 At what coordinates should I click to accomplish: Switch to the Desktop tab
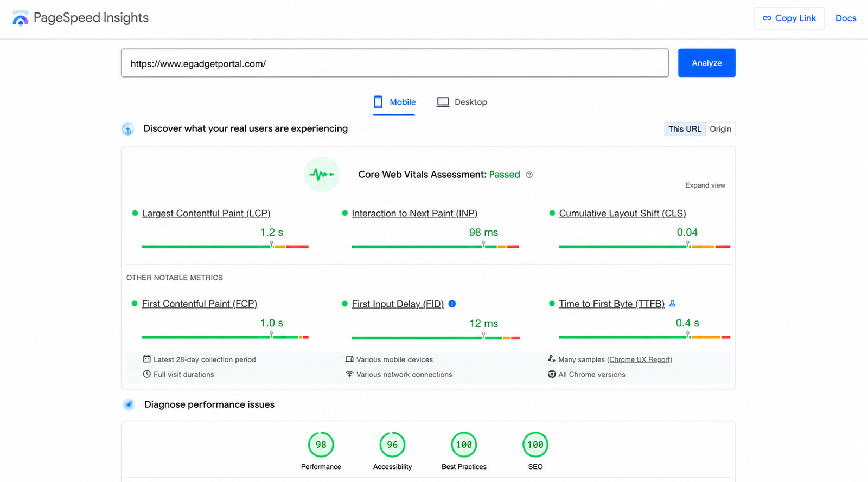(462, 102)
